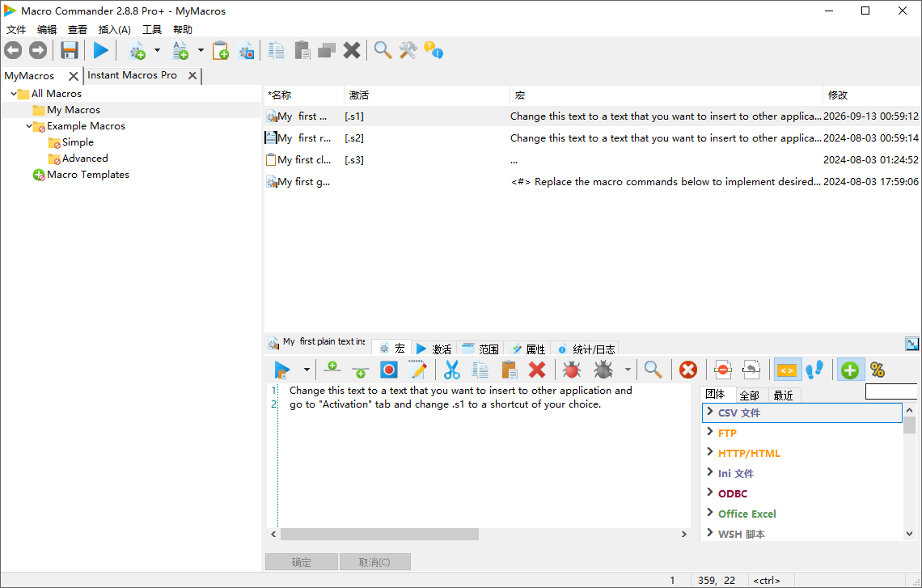The image size is (922, 588).
Task: Click the insert line above icon
Action: [332, 368]
